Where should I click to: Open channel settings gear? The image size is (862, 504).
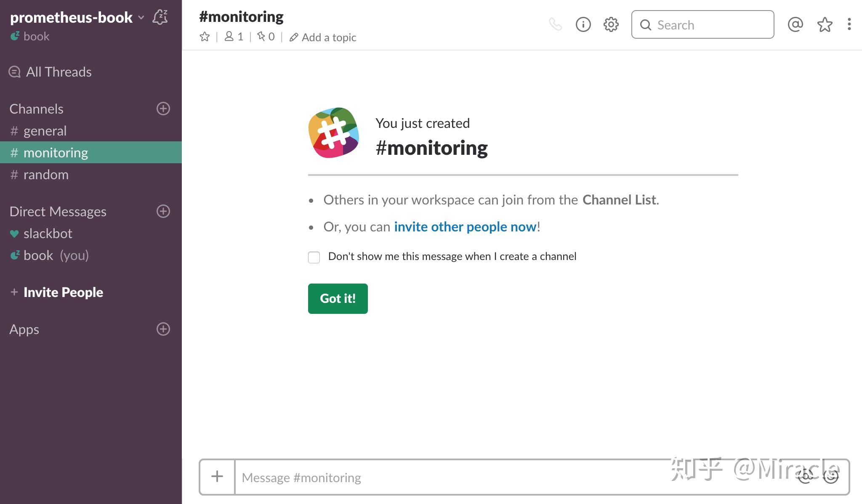(x=610, y=24)
